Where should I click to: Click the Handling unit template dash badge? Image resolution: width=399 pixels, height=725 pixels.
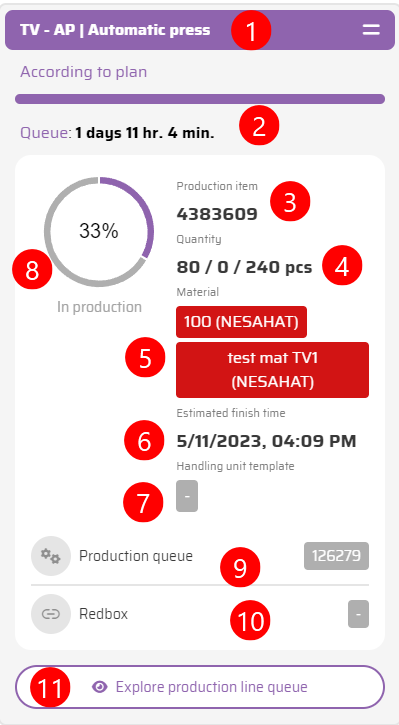point(187,496)
